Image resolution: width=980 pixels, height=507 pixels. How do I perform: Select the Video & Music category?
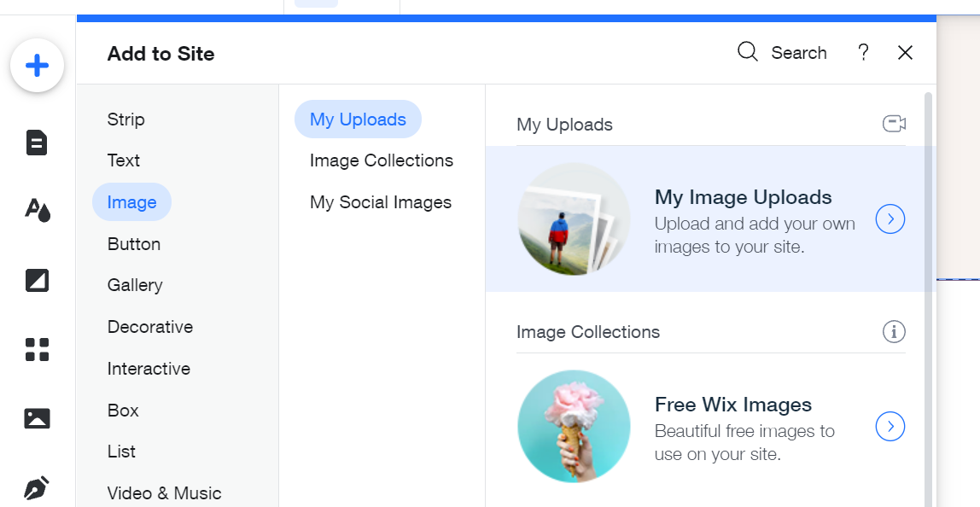click(165, 493)
